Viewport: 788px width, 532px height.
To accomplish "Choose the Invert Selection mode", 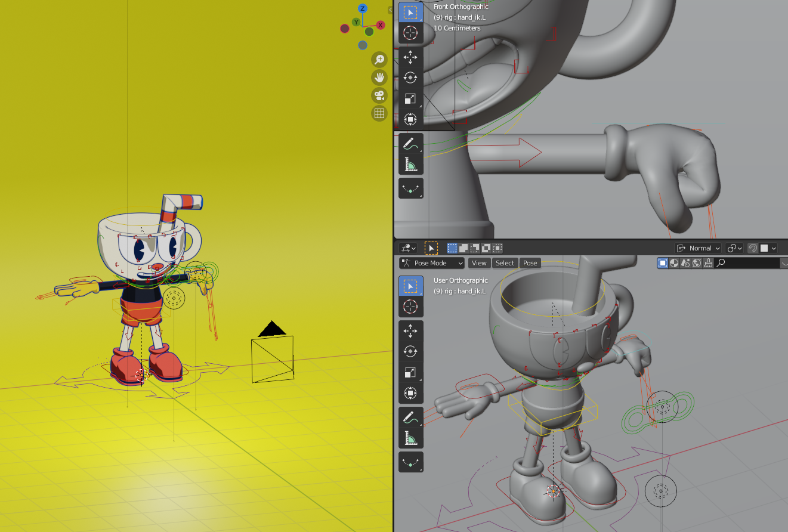I will point(486,248).
